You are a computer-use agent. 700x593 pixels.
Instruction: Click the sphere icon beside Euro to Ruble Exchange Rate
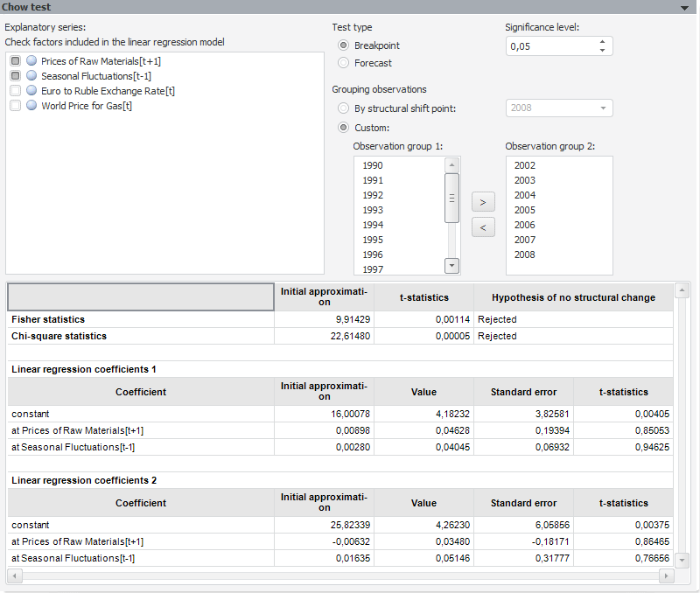click(x=31, y=91)
